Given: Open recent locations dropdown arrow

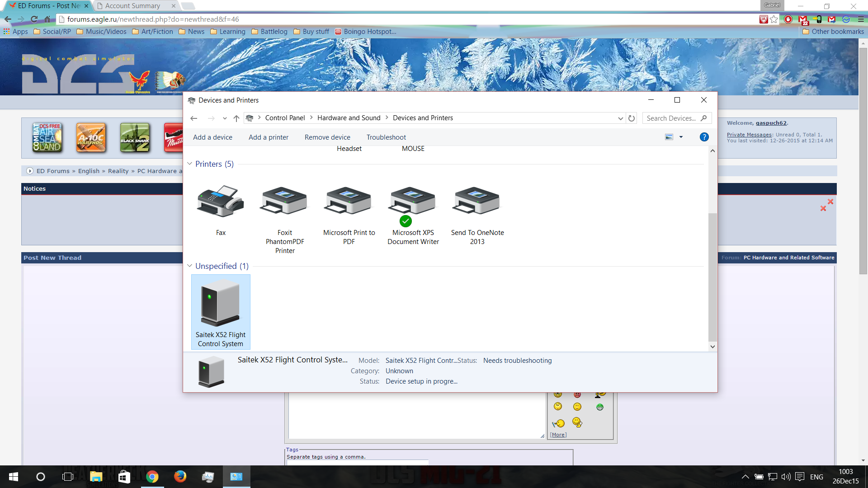Looking at the screenshot, I should point(225,118).
